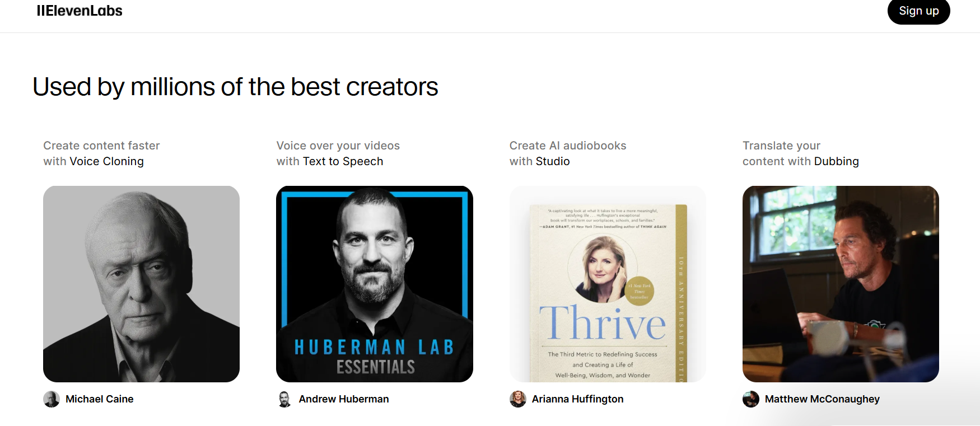This screenshot has height=426, width=980.
Task: Click the Michael Caine name label
Action: point(99,399)
